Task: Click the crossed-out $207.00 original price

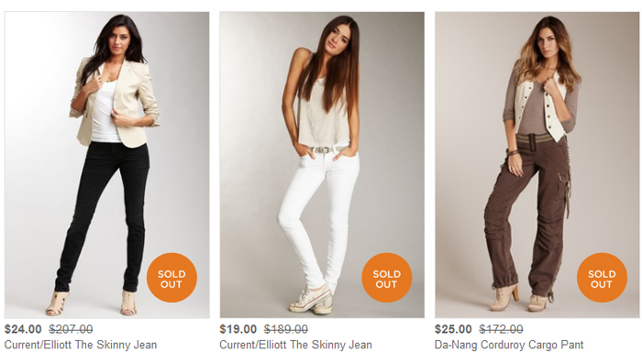Action: point(72,329)
